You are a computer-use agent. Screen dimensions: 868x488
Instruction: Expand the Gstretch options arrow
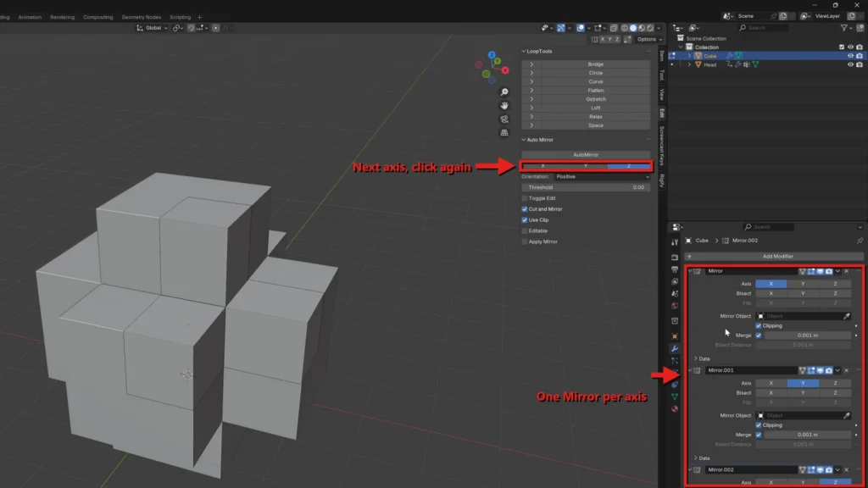click(531, 99)
